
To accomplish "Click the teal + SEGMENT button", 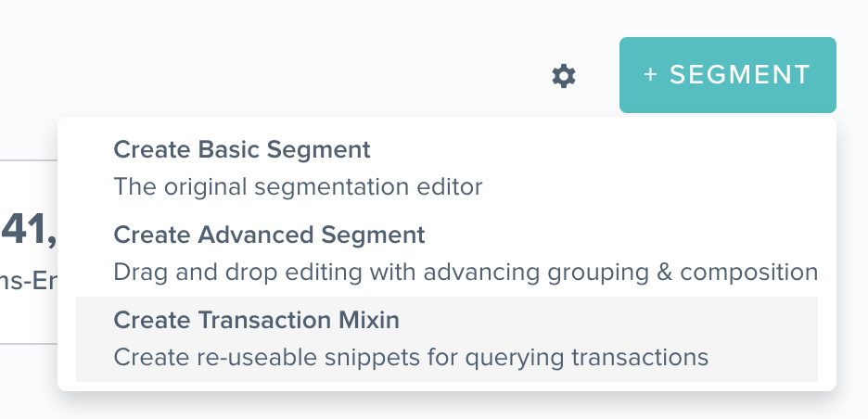I will (727, 75).
